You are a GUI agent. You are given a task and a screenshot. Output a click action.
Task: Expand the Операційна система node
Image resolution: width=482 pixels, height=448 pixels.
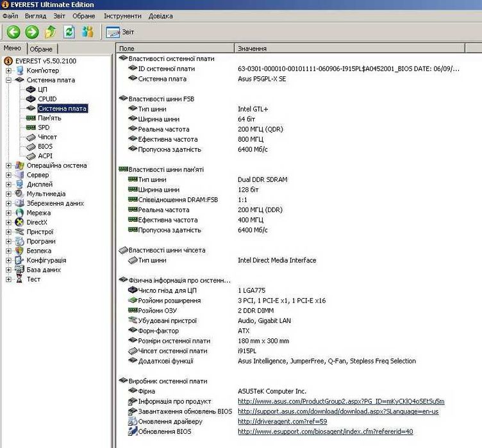[8, 165]
